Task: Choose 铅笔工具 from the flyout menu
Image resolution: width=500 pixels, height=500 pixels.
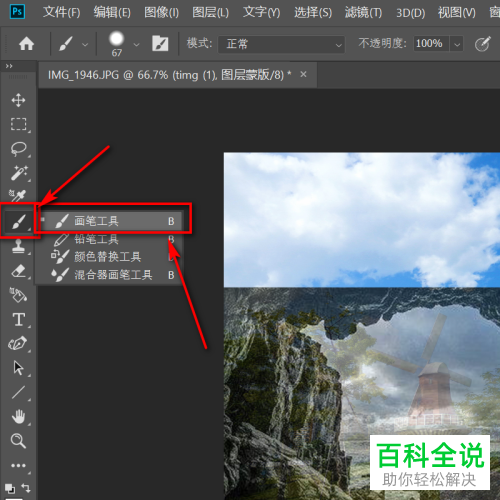Action: click(110, 239)
